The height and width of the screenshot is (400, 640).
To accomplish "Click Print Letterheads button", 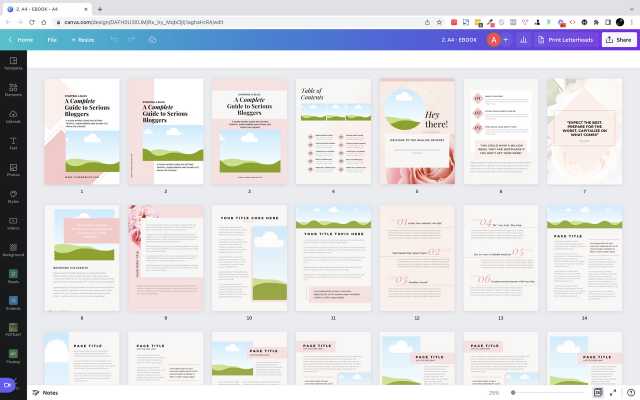I will (x=566, y=40).
